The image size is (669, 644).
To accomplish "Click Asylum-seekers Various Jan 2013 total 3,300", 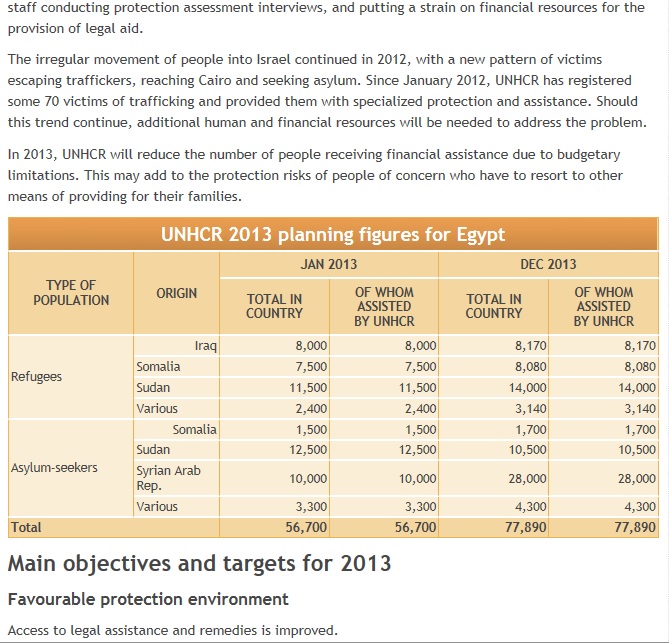I will [x=311, y=507].
